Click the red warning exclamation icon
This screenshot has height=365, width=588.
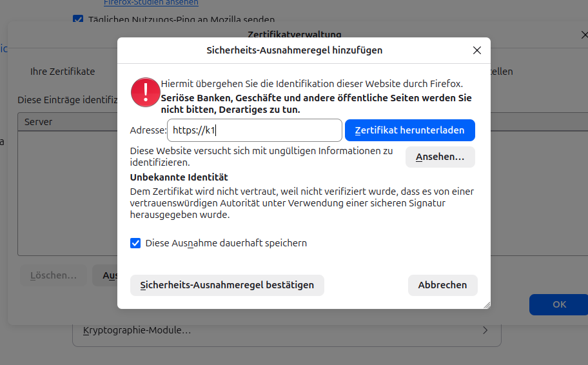click(145, 92)
